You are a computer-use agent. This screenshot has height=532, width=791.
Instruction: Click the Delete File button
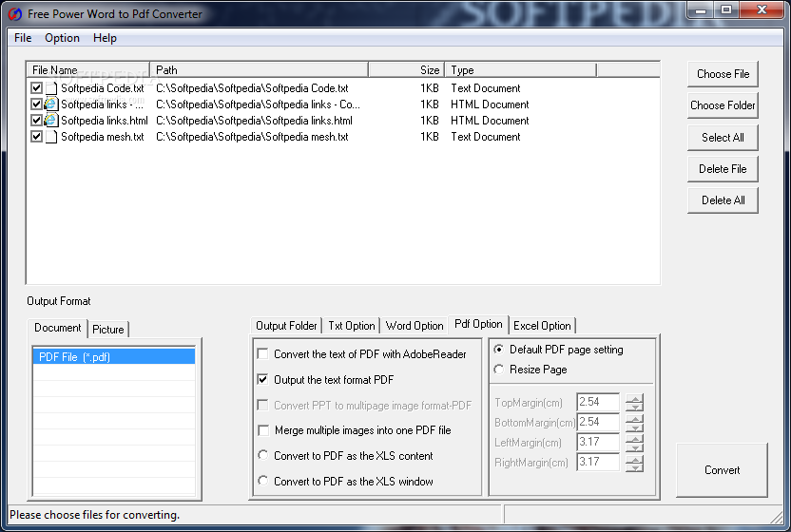point(723,169)
